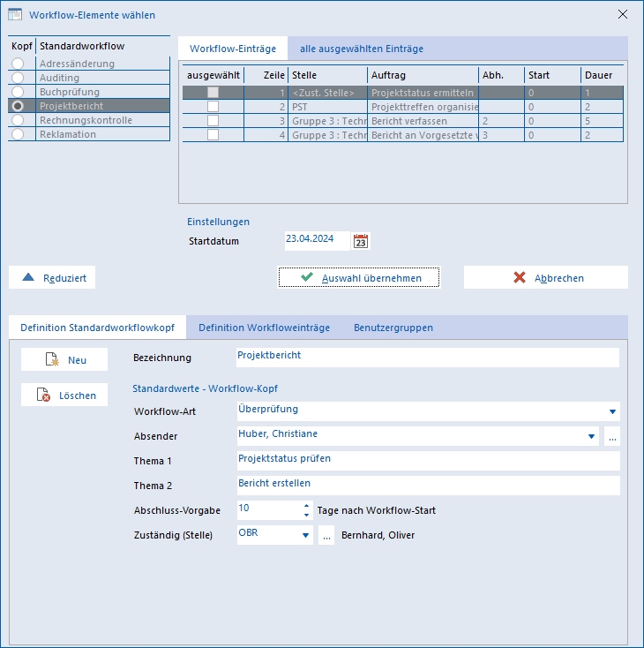
Task: Open the Absender dropdown arrow
Action: (x=592, y=436)
